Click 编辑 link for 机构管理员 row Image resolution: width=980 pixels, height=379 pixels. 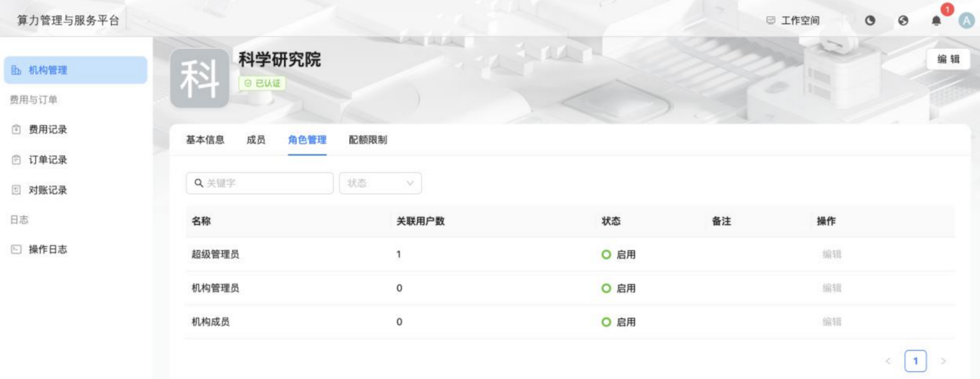point(832,288)
